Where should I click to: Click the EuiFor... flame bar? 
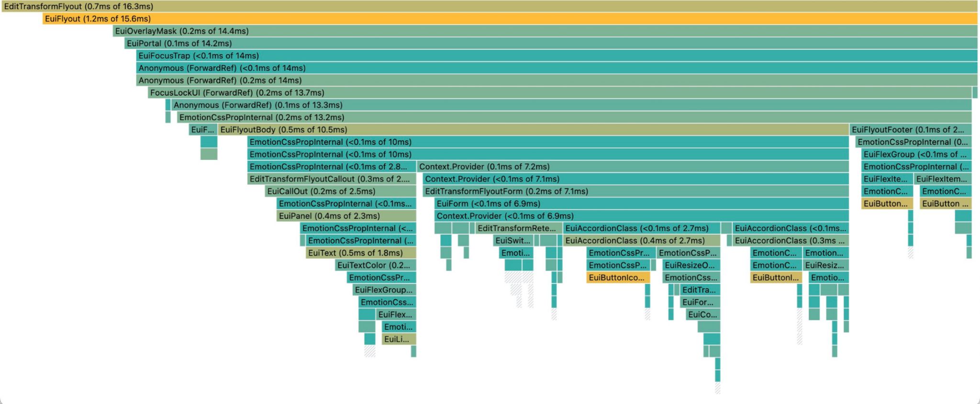click(x=700, y=302)
